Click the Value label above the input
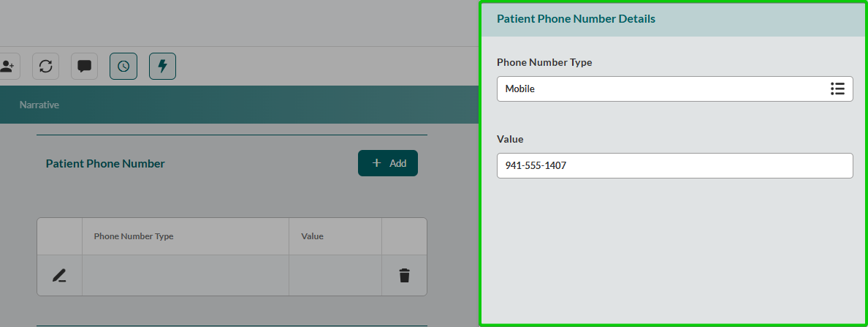 pos(510,139)
